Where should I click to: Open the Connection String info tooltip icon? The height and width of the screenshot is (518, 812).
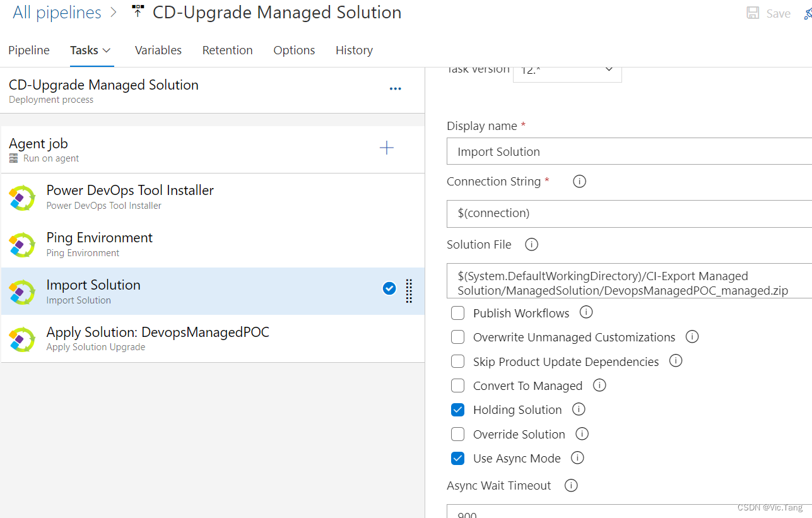pos(579,181)
